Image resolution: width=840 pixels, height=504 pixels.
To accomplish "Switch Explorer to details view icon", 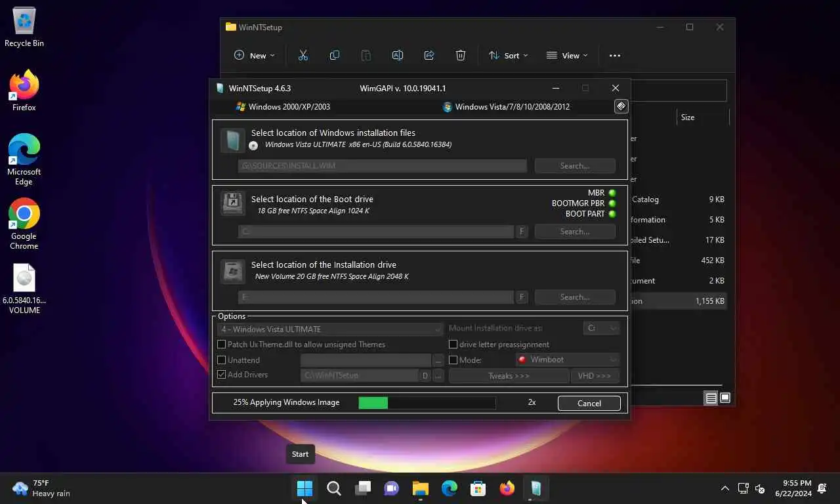I will (x=711, y=398).
